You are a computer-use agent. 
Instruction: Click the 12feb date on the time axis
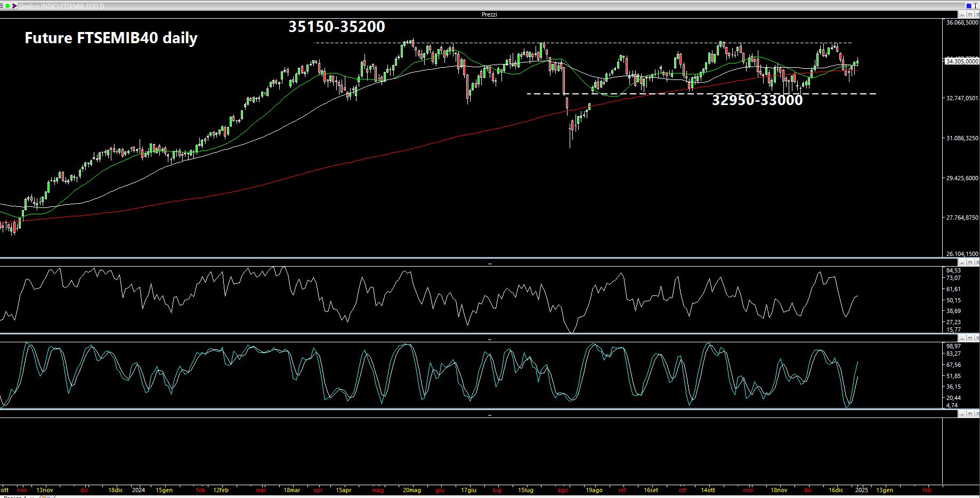[x=221, y=489]
